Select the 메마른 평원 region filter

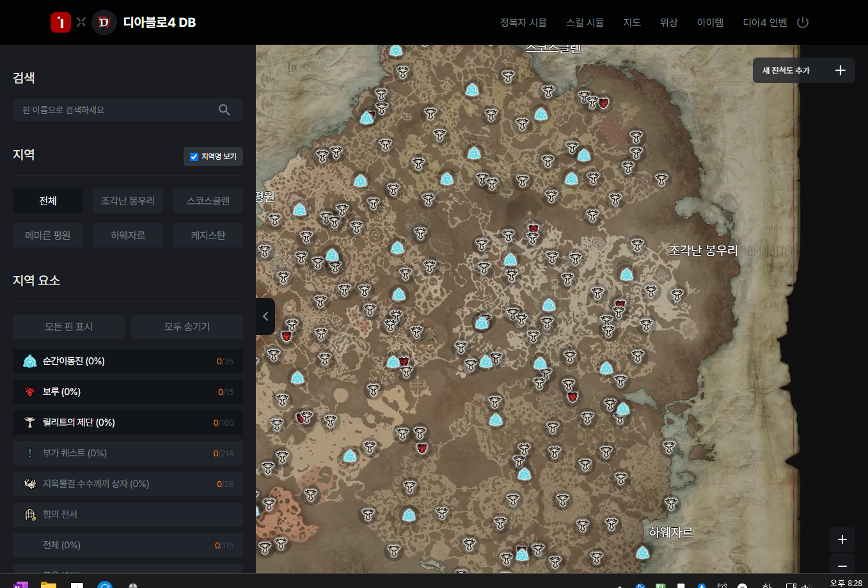click(48, 235)
